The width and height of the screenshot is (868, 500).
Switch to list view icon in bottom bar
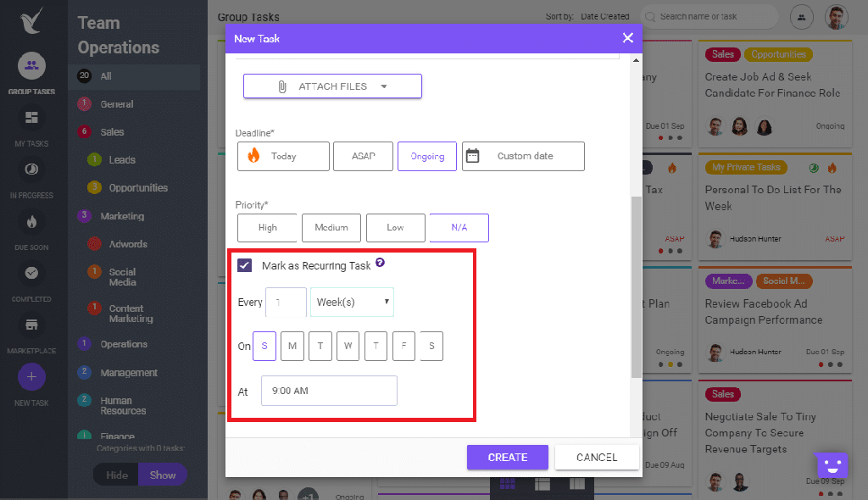(542, 483)
